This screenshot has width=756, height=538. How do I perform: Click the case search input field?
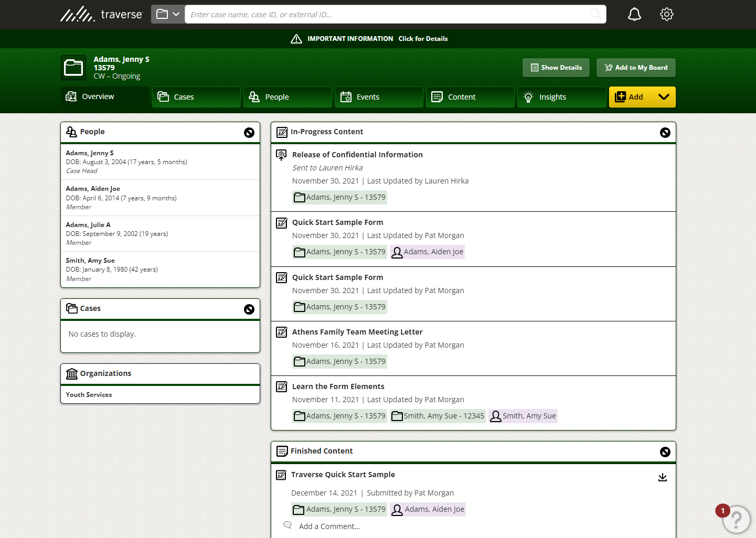[x=388, y=14]
